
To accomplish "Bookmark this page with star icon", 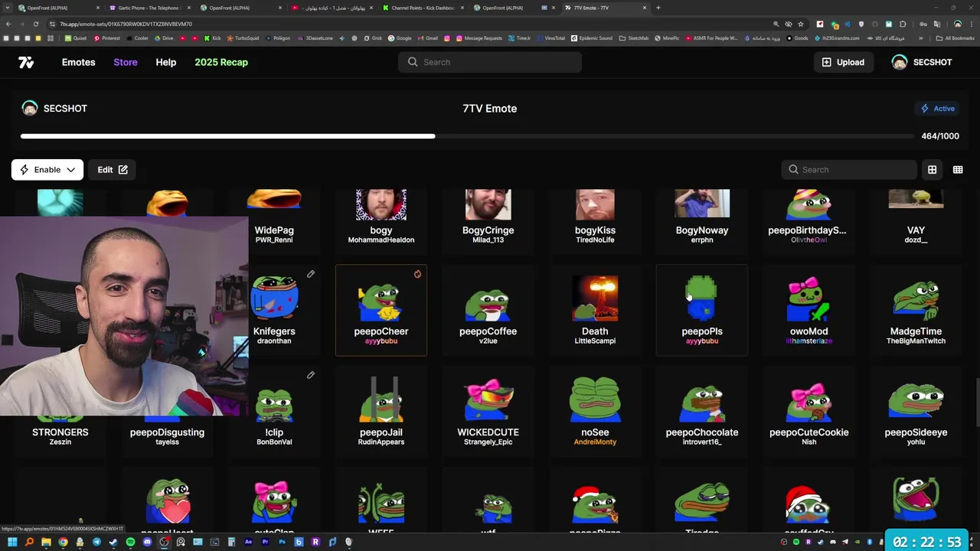I will pyautogui.click(x=801, y=24).
